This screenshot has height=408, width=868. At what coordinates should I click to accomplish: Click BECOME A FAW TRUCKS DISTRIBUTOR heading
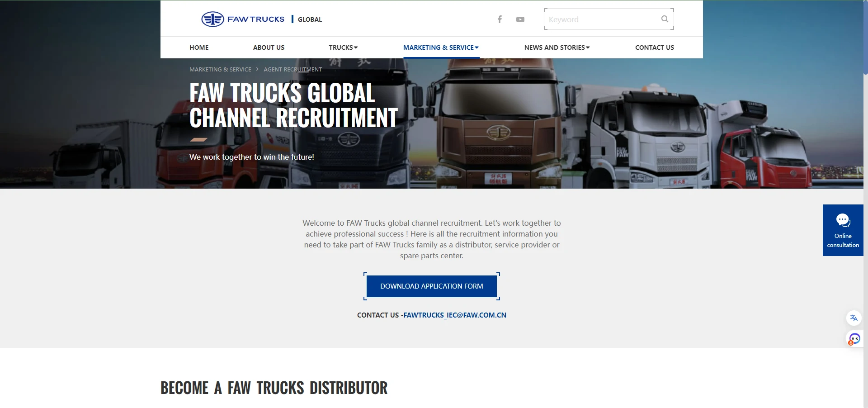[274, 388]
